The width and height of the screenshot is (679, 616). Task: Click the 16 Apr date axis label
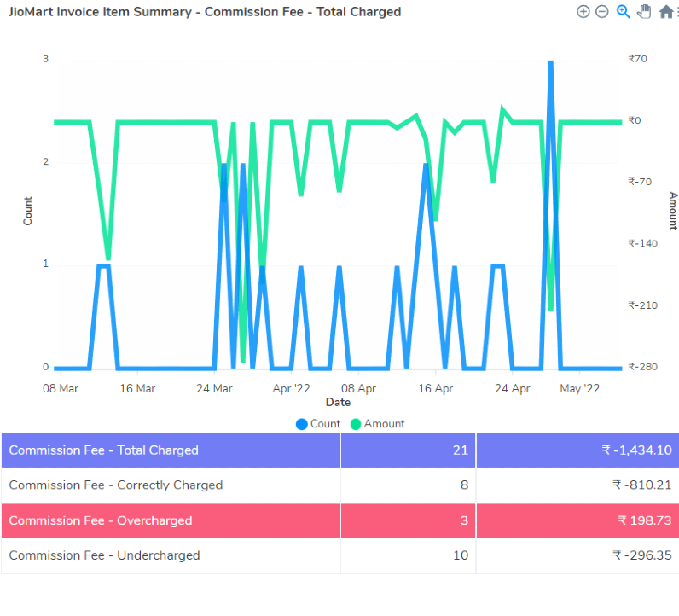436,388
